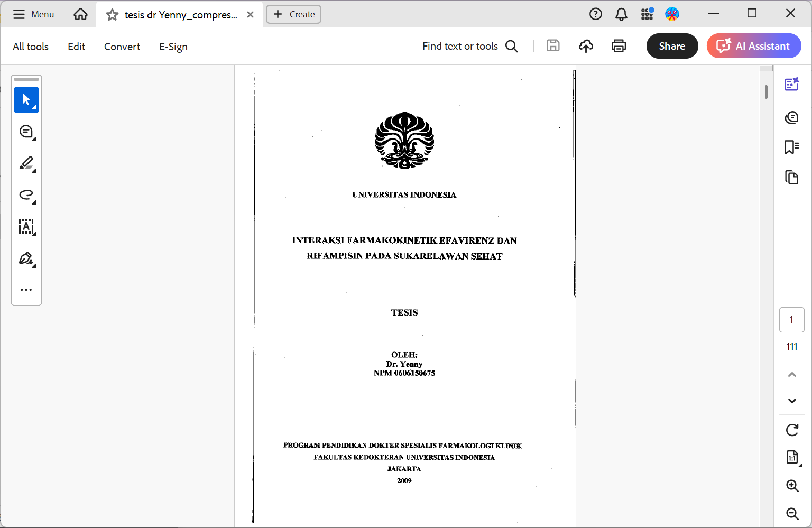812x528 pixels.
Task: Click the Print icon
Action: pyautogui.click(x=619, y=46)
